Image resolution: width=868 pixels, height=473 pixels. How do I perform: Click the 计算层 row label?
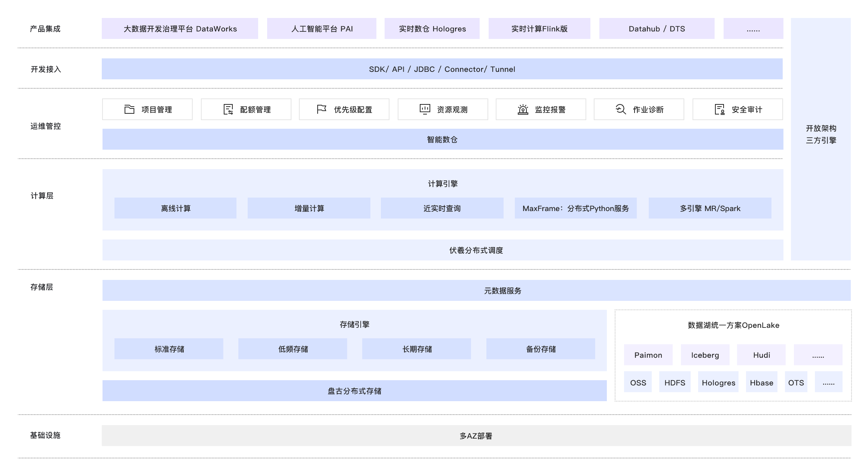[42, 196]
